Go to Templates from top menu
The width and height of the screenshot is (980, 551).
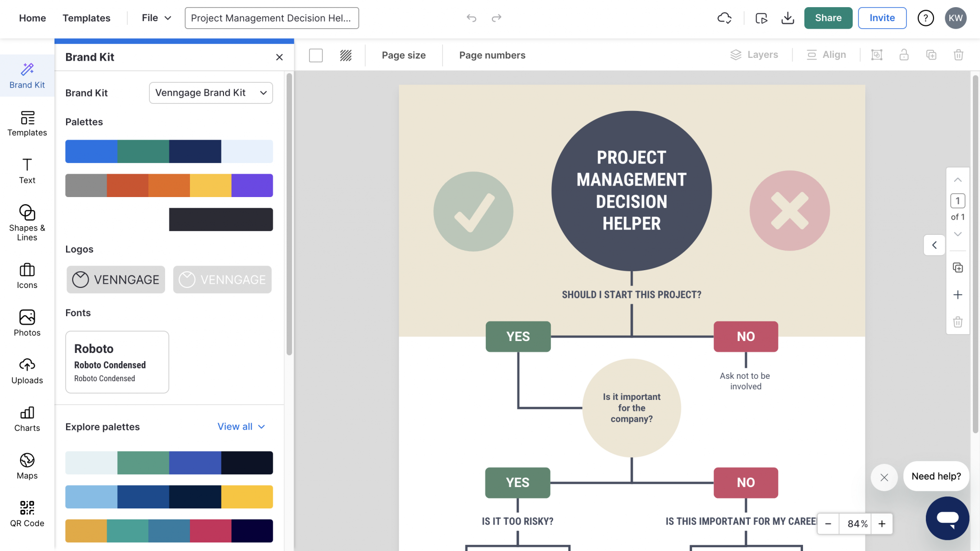pos(86,18)
